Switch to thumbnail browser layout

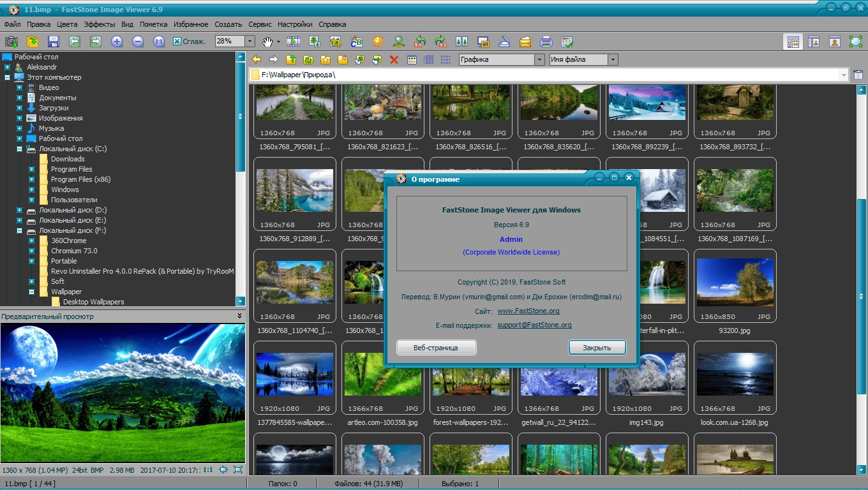793,41
